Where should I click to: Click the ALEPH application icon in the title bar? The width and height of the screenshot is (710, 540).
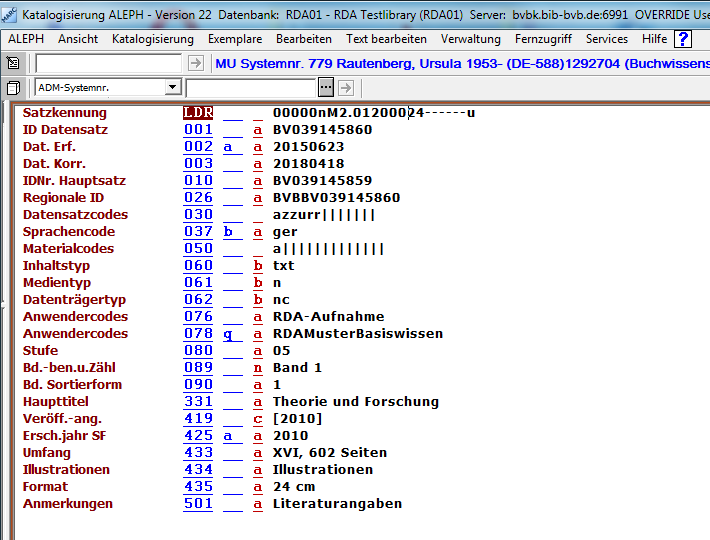[9, 15]
